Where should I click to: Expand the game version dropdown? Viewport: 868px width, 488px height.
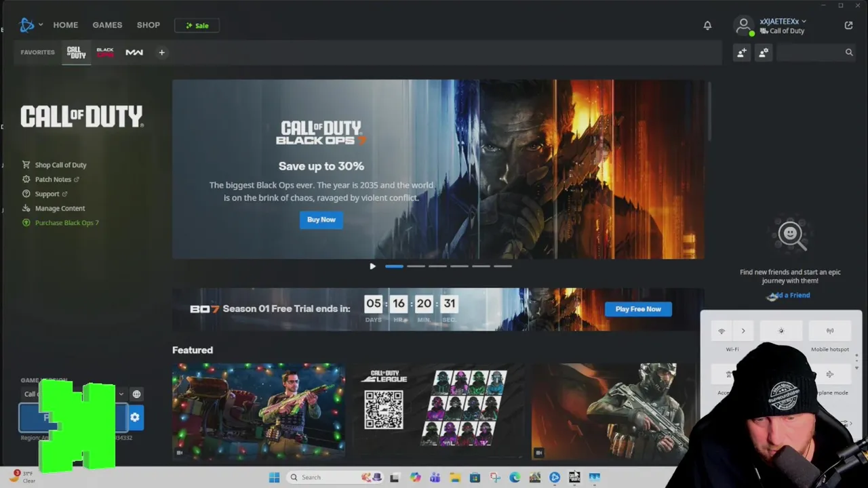121,394
